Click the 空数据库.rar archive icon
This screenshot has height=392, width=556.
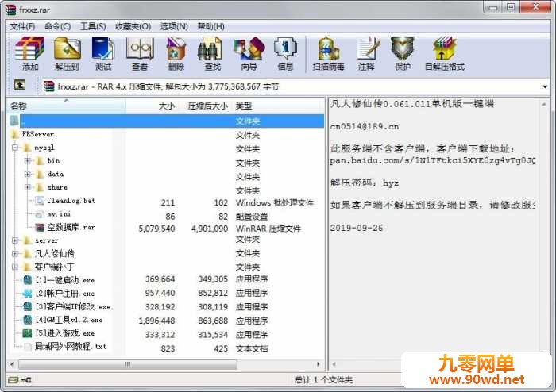click(40, 227)
